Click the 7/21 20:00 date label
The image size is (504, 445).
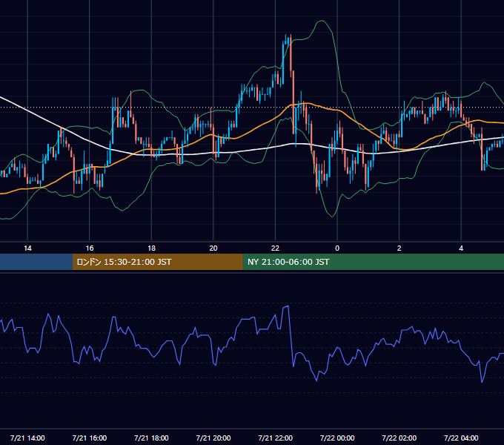(213, 438)
